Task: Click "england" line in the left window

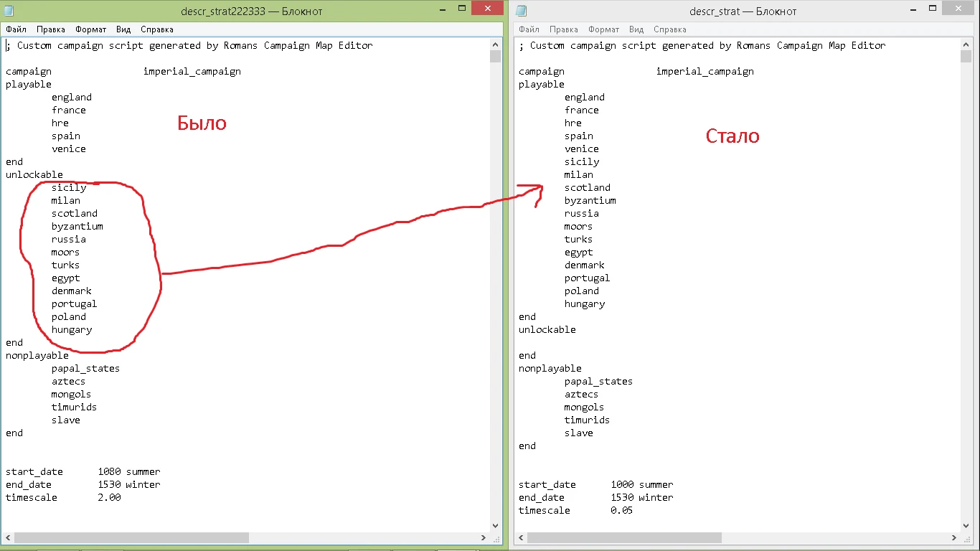Action: tap(72, 97)
